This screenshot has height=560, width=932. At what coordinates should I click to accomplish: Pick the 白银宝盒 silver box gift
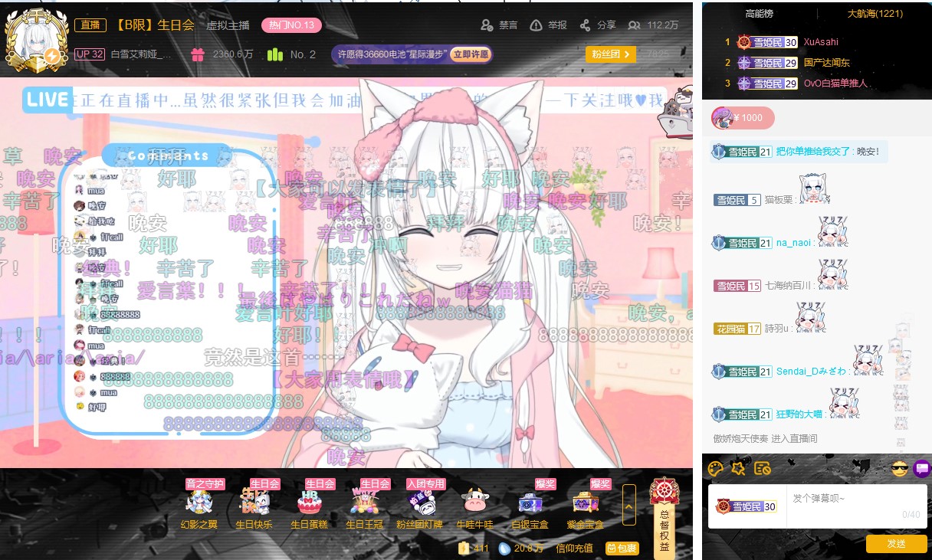(530, 503)
